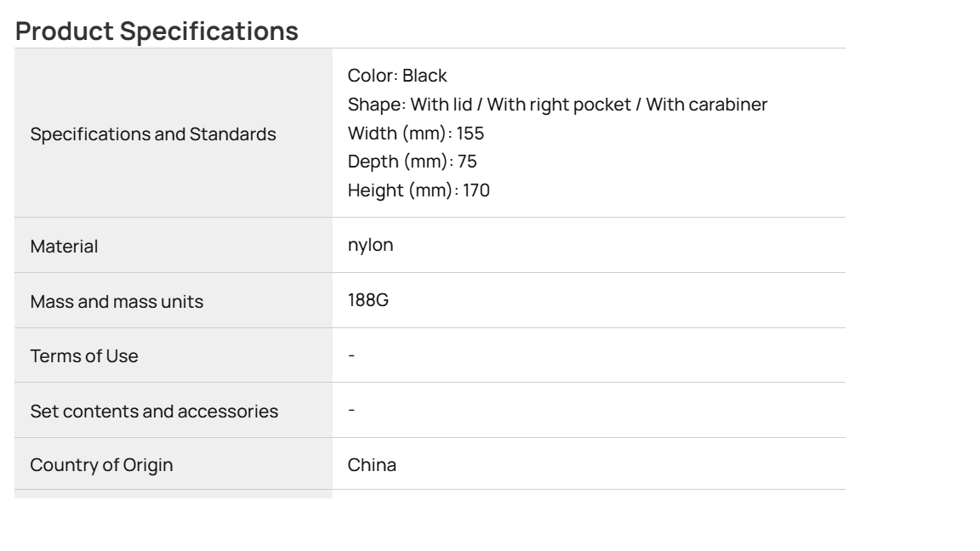This screenshot has width=980, height=551.
Task: Click the nylon material value
Action: pos(371,245)
